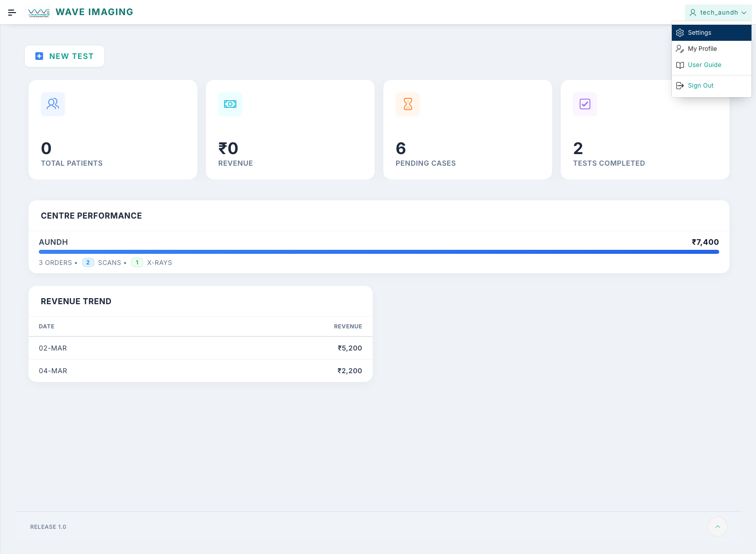Select the 02-MAR revenue row

click(x=200, y=348)
